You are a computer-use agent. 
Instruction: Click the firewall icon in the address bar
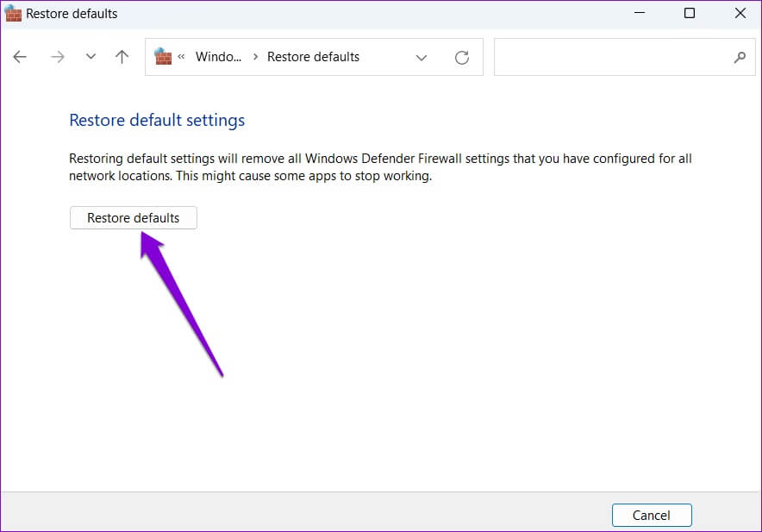[x=163, y=57]
